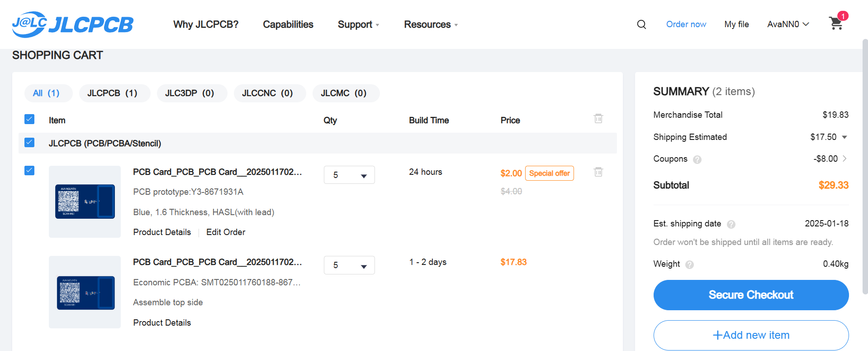Click Blue, 1.6 Thickness, HASL description
Viewport: 868px width, 351px height.
click(x=204, y=212)
